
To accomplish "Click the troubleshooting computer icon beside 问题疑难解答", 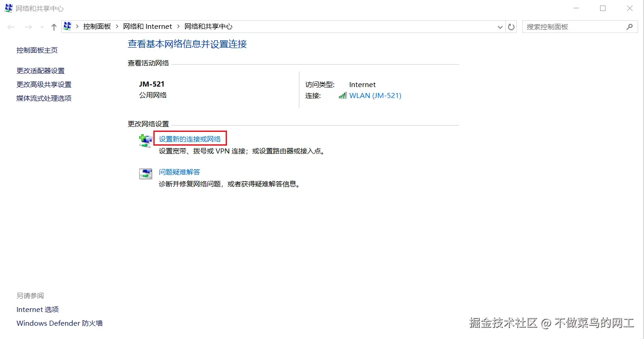I will tap(145, 173).
